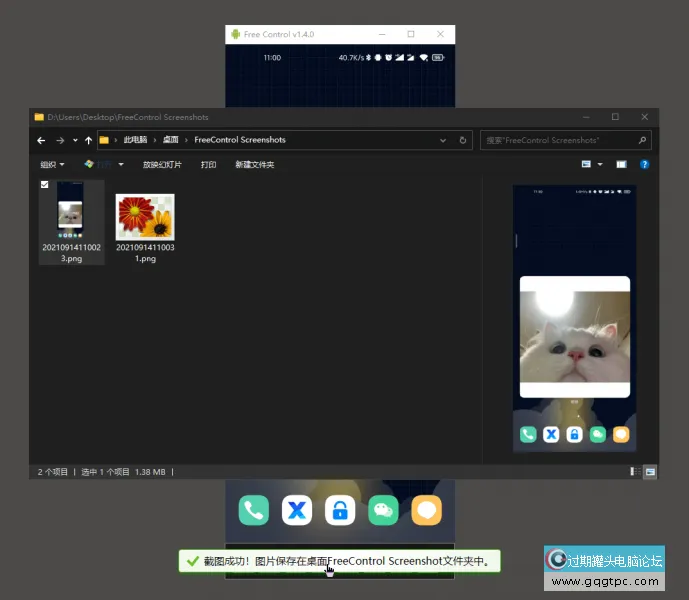Click the Android icon in Free Control title bar
Viewport: 689px width, 600px height.
(x=236, y=34)
